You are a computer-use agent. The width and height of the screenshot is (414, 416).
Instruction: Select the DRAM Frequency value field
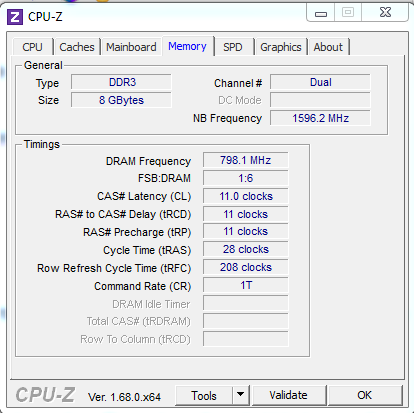[x=246, y=160]
